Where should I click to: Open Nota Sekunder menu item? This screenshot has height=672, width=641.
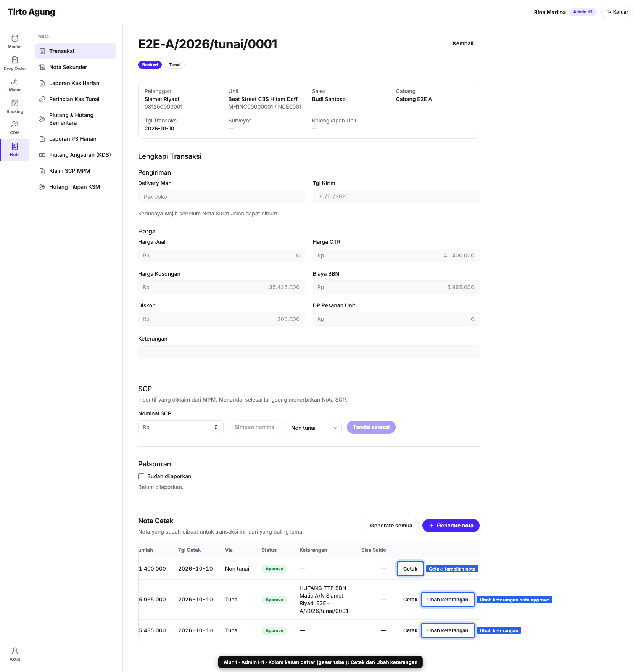[x=76, y=67]
